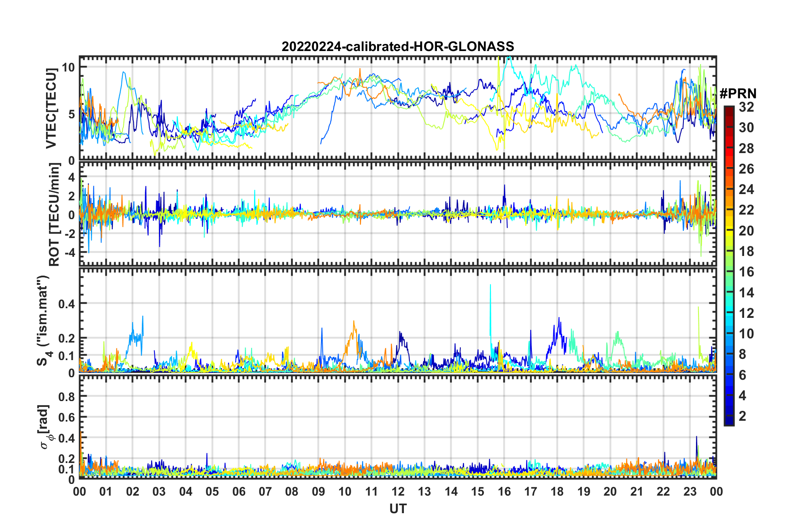The image size is (796, 532).
Task: Click x-axis hour tick 13
Action: coord(424,491)
